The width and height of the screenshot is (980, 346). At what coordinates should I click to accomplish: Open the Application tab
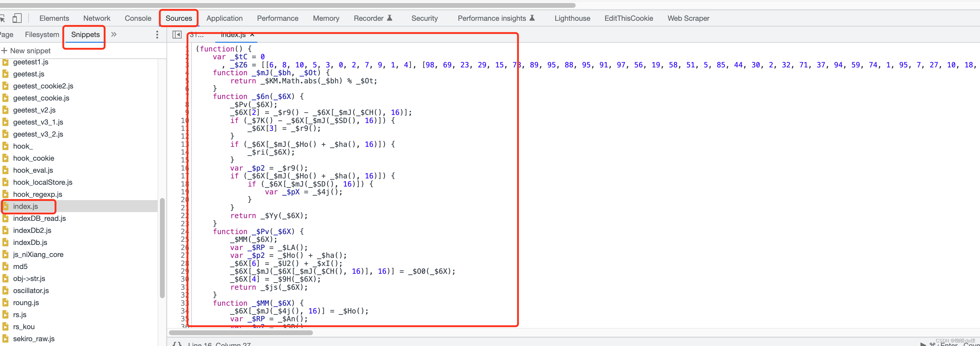click(x=225, y=18)
